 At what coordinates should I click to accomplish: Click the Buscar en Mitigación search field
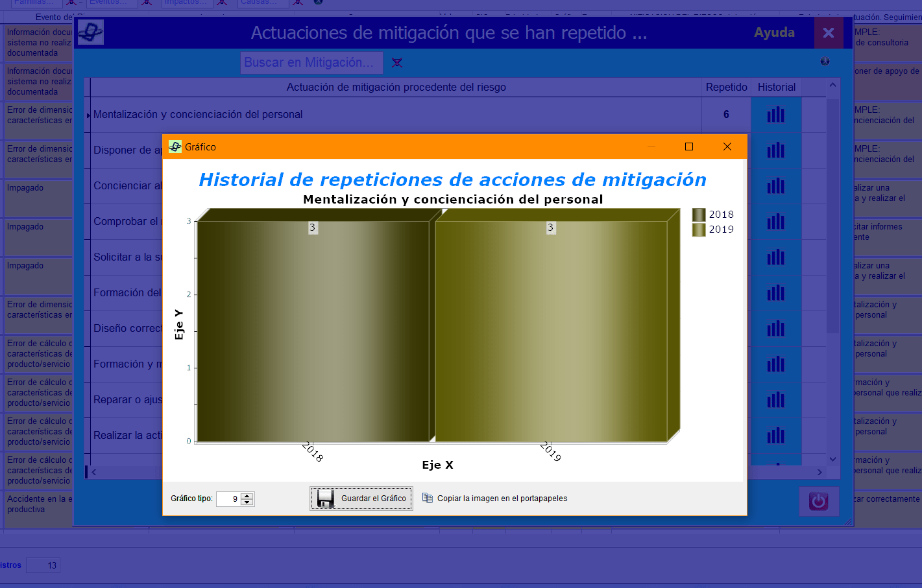(x=311, y=63)
